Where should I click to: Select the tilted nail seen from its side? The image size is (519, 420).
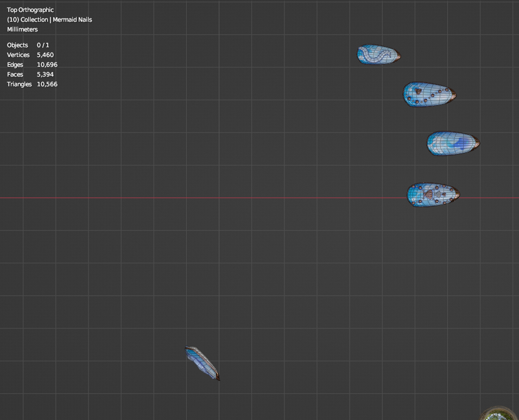click(x=202, y=363)
